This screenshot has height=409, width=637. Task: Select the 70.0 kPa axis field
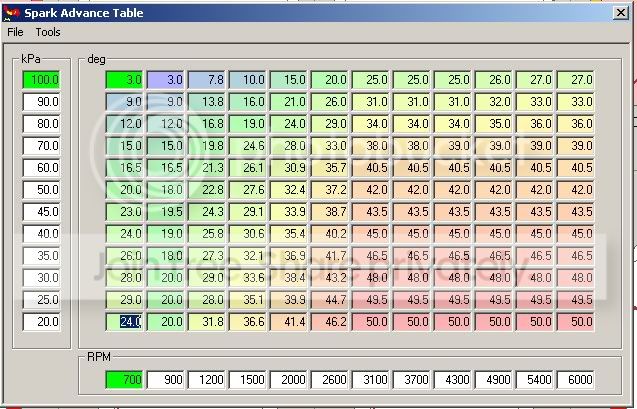[41, 145]
